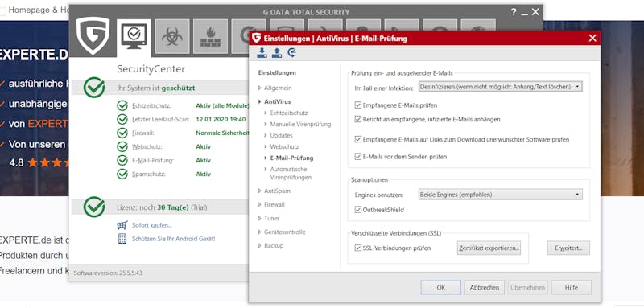Image resolution: width=644 pixels, height=308 pixels.
Task: Click the save settings icon in Einstellungen toolbar
Action: coord(277,53)
